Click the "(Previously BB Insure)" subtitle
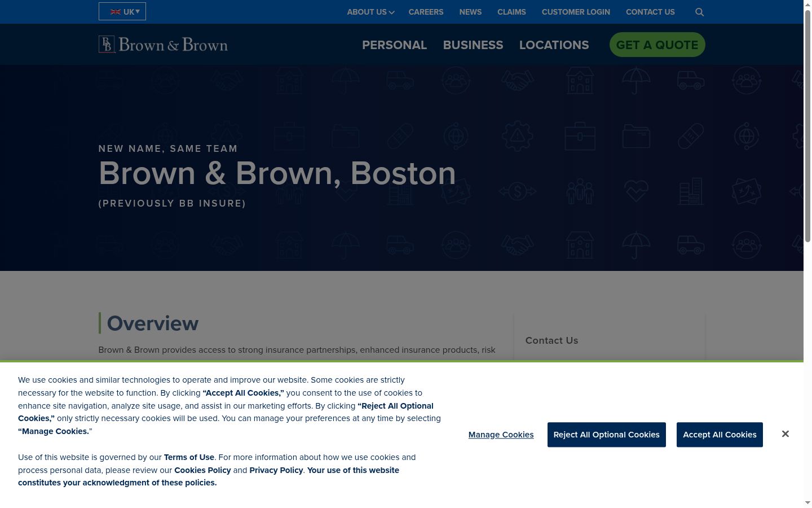The height and width of the screenshot is (508, 812). 172,203
